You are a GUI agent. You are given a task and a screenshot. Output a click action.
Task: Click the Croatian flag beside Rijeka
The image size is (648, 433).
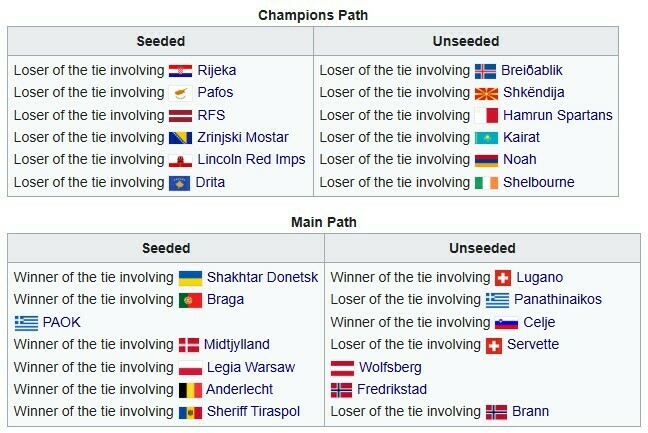[180, 71]
